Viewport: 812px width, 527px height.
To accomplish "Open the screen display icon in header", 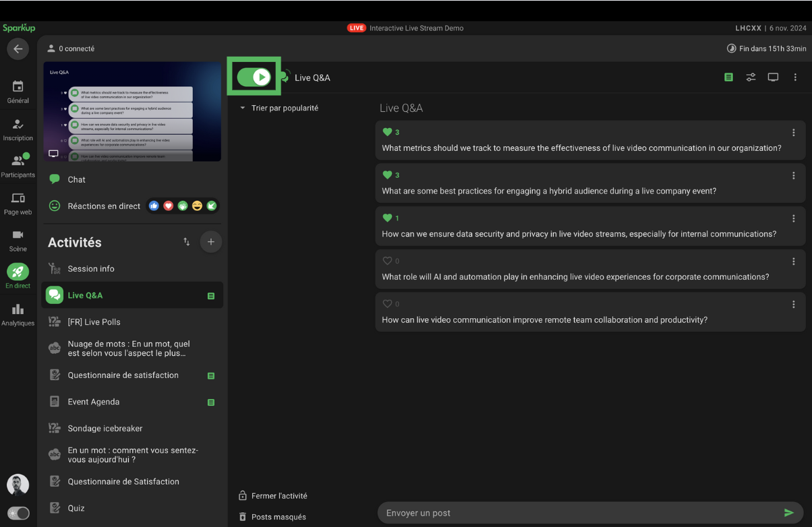I will [773, 77].
